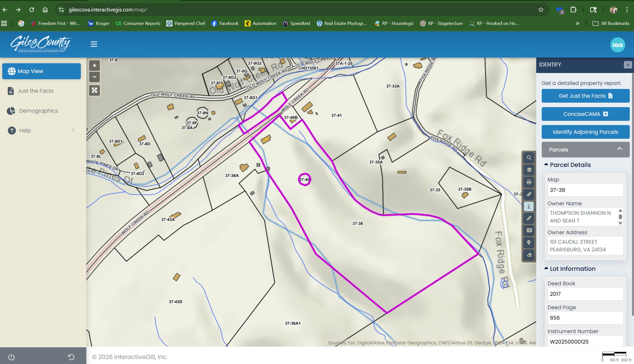Zoom in on the map

click(94, 66)
